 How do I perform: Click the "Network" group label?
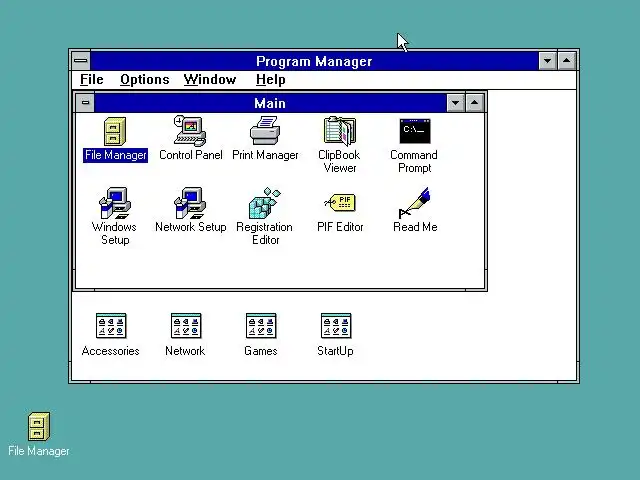tap(185, 351)
